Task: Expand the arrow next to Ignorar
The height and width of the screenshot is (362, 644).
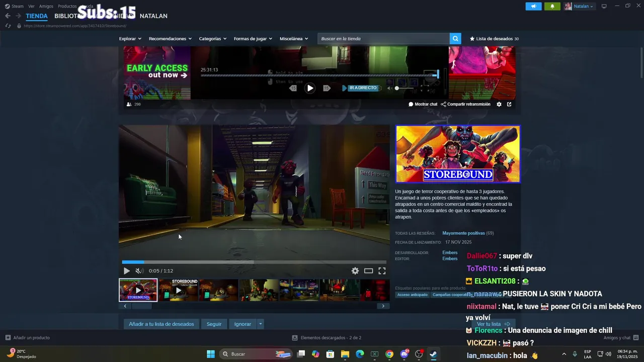Action: [x=260, y=324]
